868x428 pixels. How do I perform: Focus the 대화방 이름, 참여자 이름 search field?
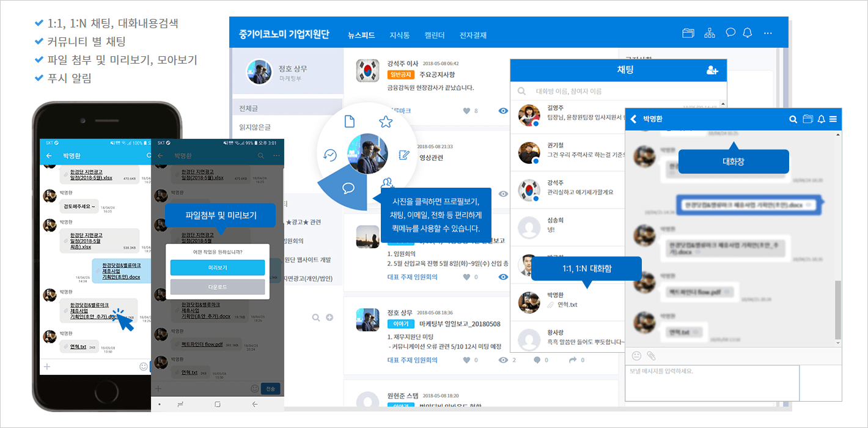[618, 91]
